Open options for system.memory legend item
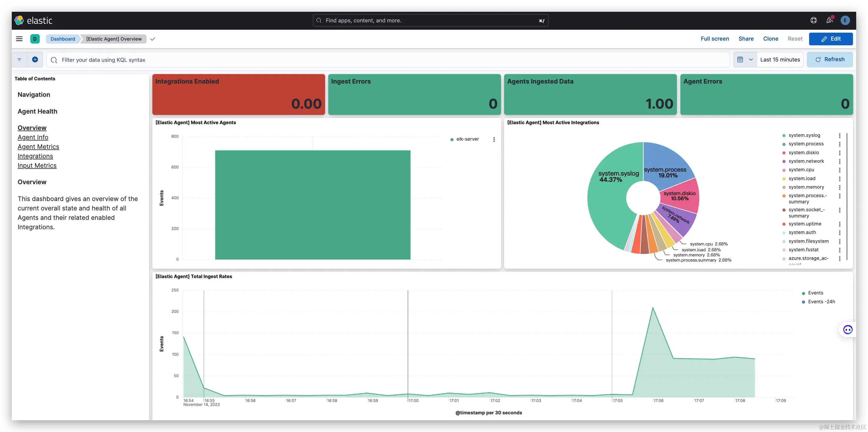The height and width of the screenshot is (432, 868). 839,187
